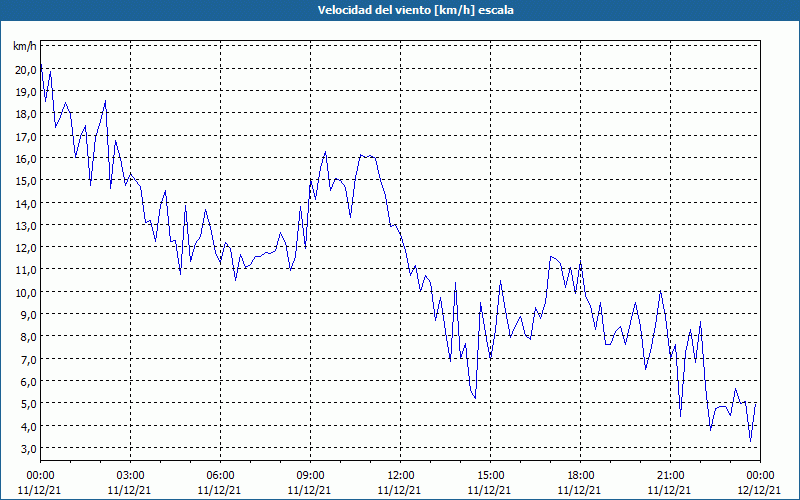Click the '09:00' x-axis time label

(310, 476)
